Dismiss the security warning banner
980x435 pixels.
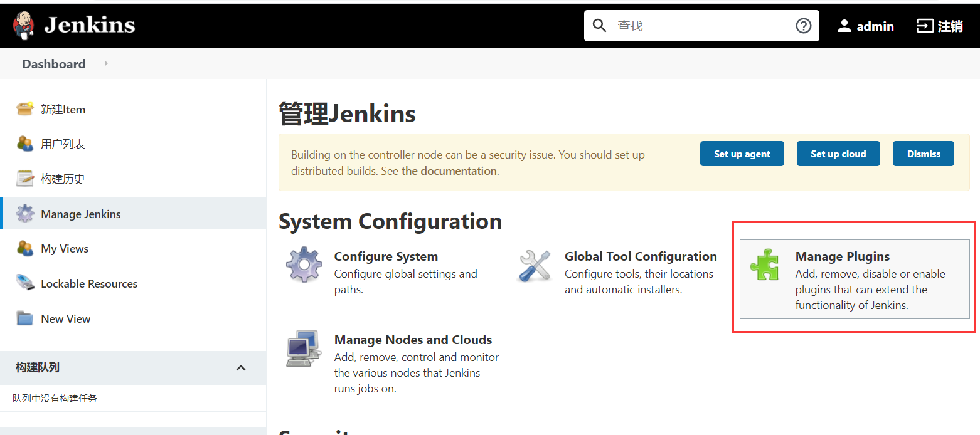click(x=924, y=154)
